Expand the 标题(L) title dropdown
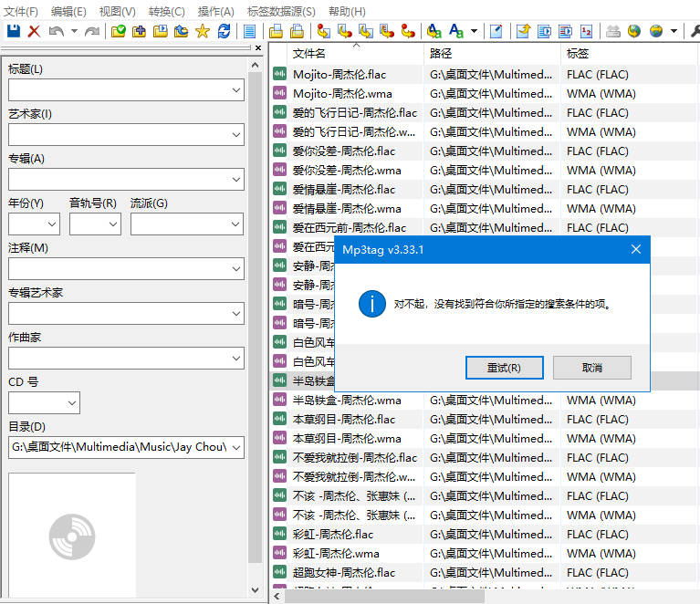This screenshot has width=700, height=604. tap(236, 90)
